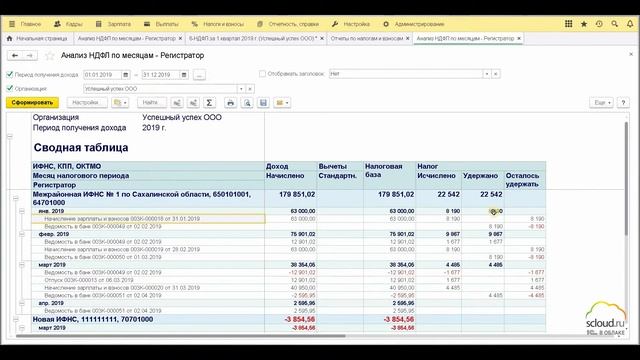Clear the Отображать заголовок field with X

pos(496,74)
